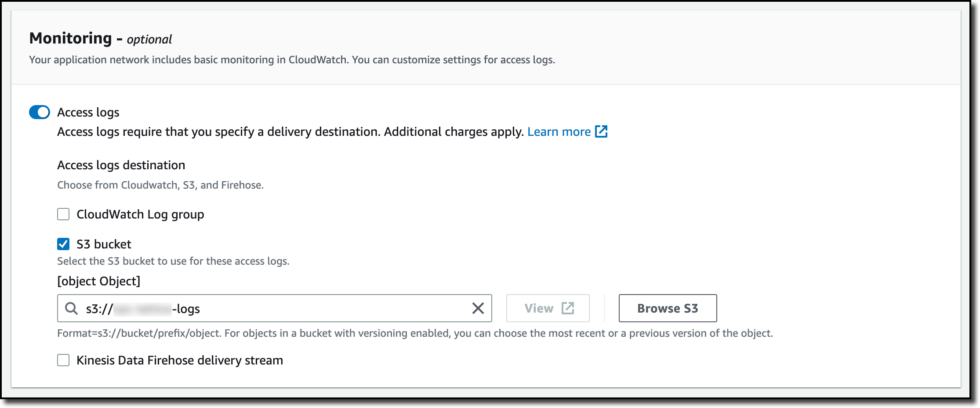The height and width of the screenshot is (408, 980).
Task: Click the Access logs destination heading
Action: point(121,165)
